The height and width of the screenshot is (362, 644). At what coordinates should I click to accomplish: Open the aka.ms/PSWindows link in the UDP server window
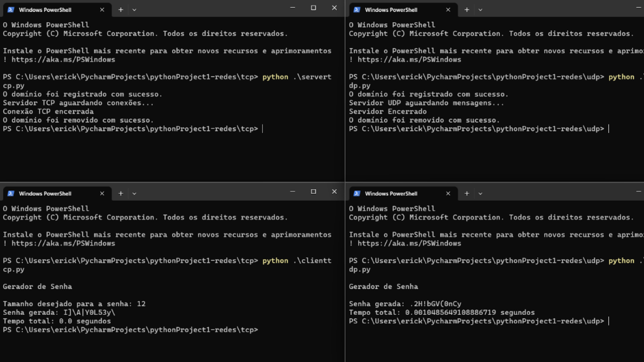coord(410,60)
